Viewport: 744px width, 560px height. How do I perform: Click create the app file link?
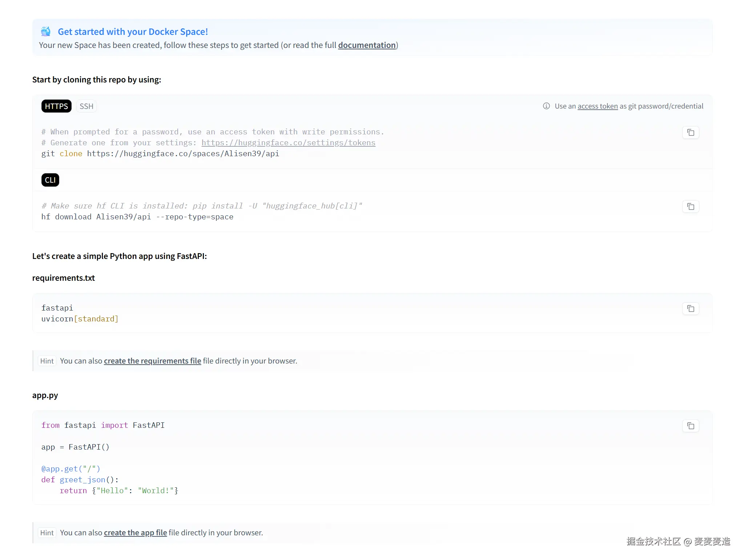135,533
